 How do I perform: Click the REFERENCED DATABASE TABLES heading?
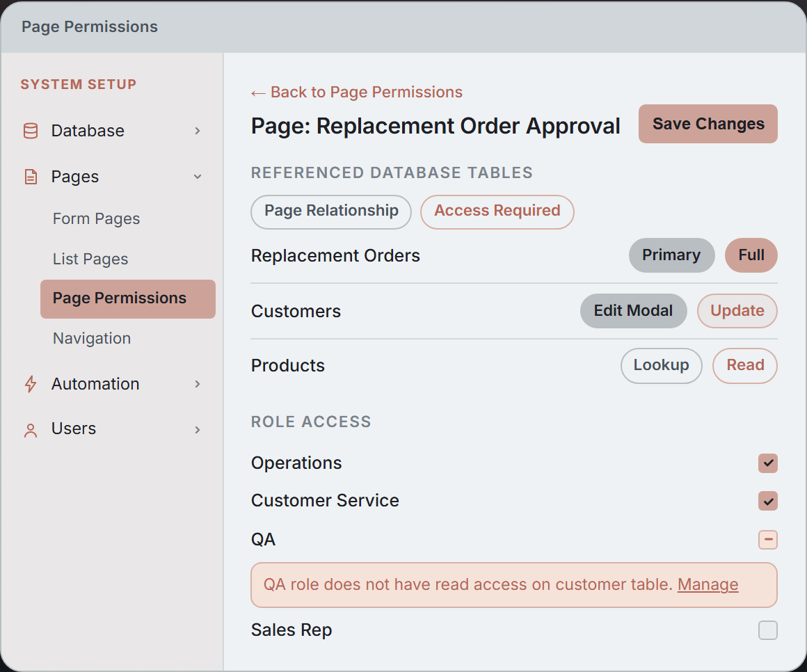tap(392, 173)
